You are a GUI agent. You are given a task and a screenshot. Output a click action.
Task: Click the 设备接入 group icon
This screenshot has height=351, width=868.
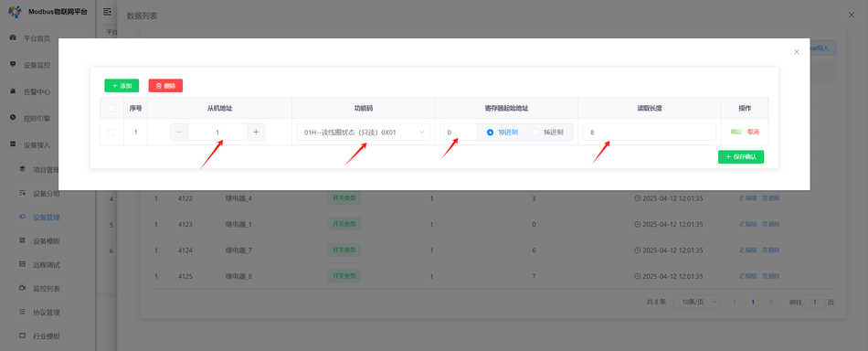[x=13, y=144]
